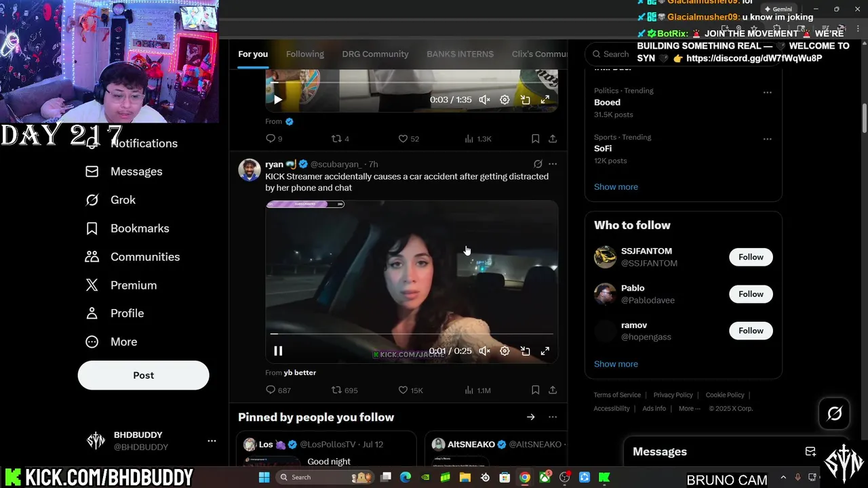868x488 pixels.
Task: Reply to the top post with 9 replies
Action: pos(274,138)
